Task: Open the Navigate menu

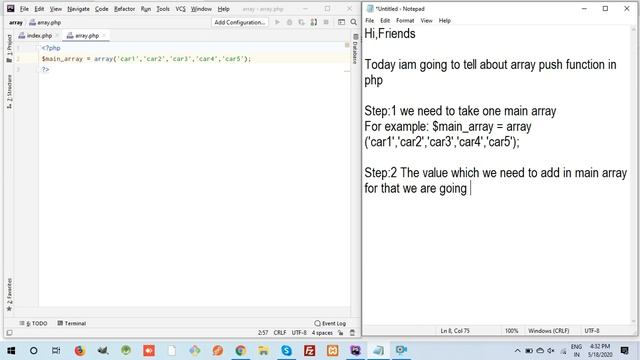Action: [78, 9]
